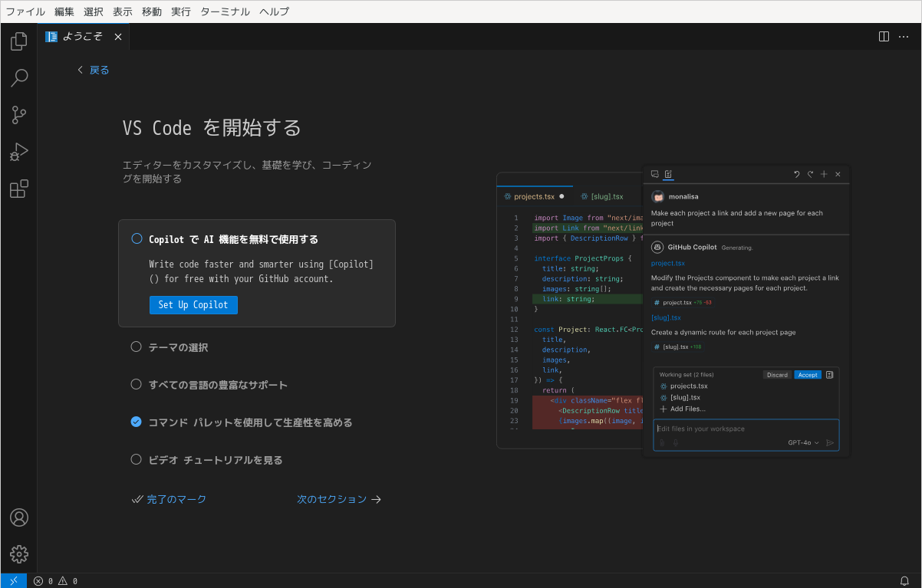922x588 pixels.
Task: Click the Set Up Copilot button
Action: [193, 305]
